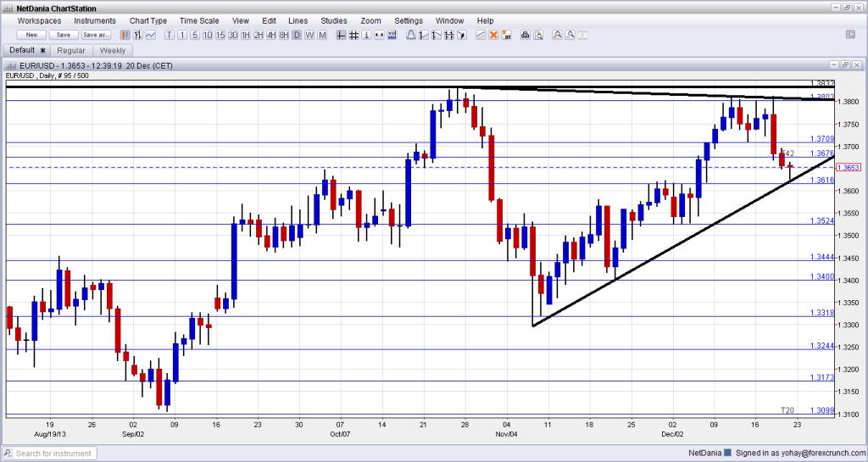Switch to the Weekly workspace tab

pos(113,50)
